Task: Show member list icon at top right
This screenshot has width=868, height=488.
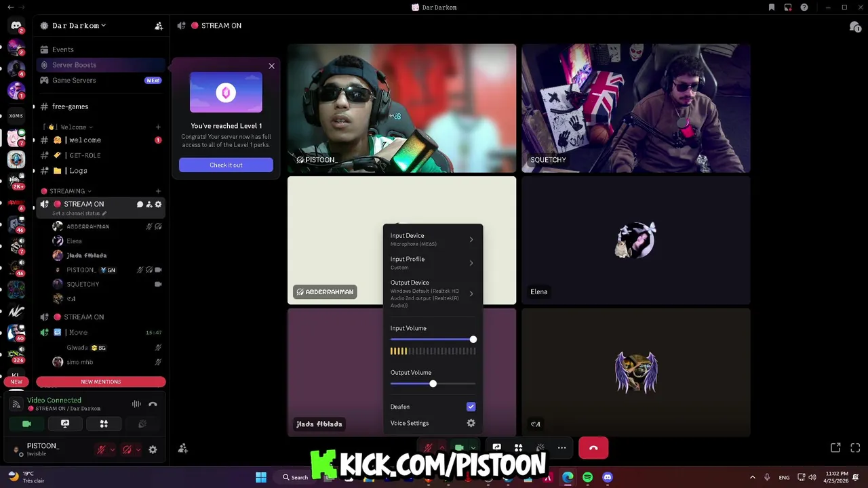Action: (x=854, y=26)
